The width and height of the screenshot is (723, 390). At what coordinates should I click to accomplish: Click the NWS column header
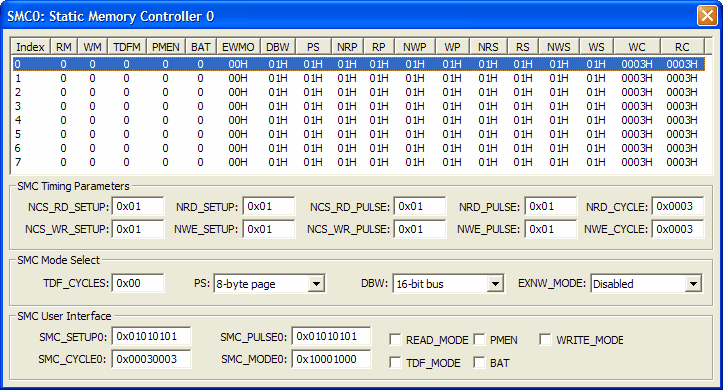(558, 47)
